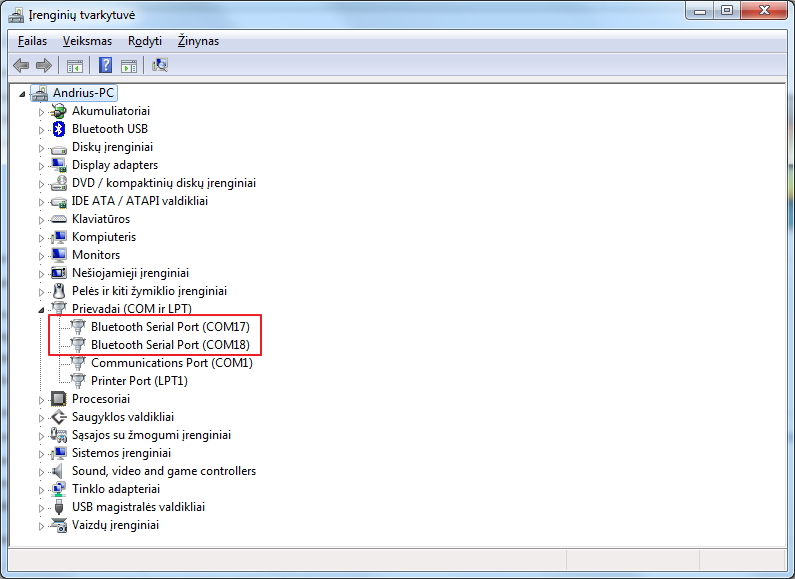Select Communications Port (COM1) text

172,363
